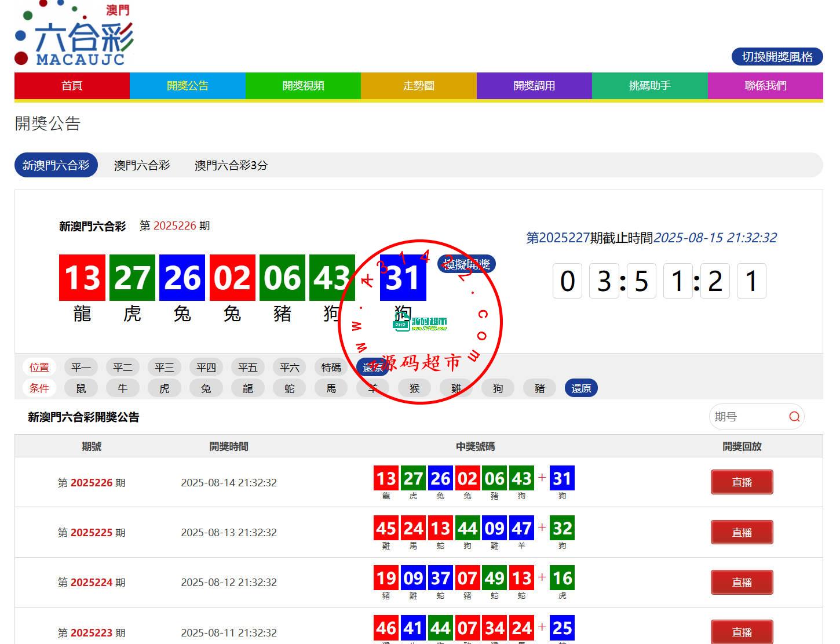Switch to the 新澳門六合彩 tab
The image size is (840, 644).
pos(56,165)
